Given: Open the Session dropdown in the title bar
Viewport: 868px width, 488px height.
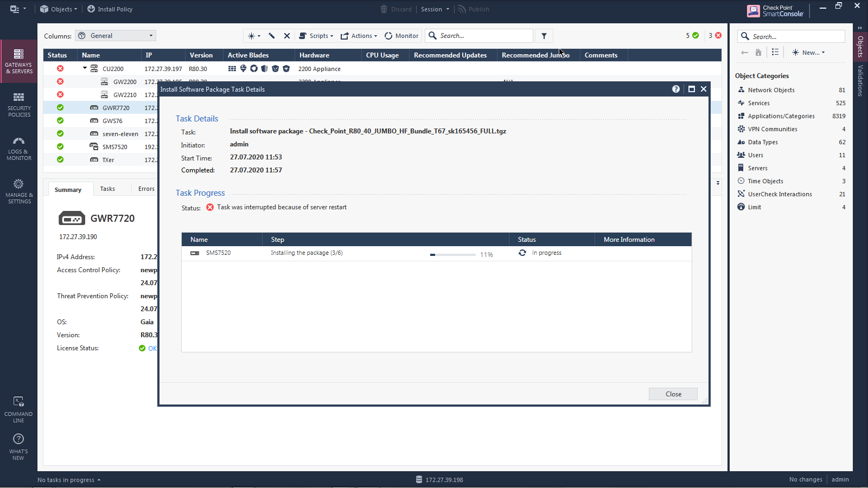Looking at the screenshot, I should click(435, 9).
